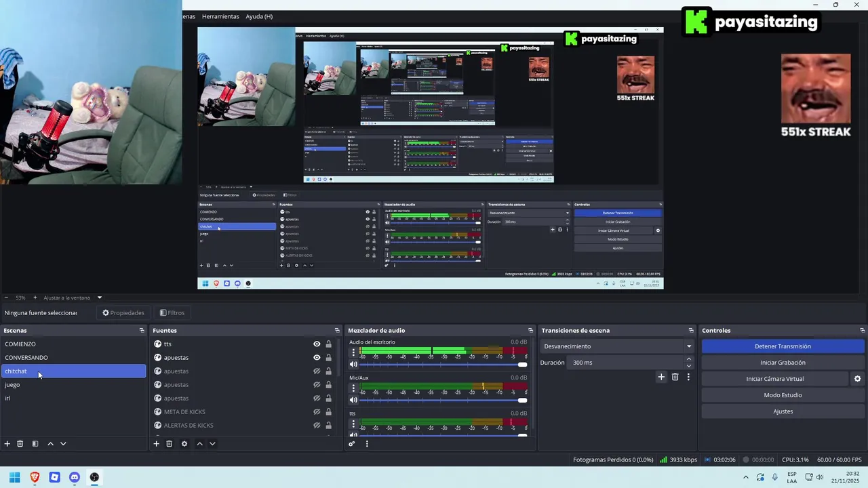The height and width of the screenshot is (488, 868).
Task: Open Windows Start menu
Action: [x=14, y=477]
